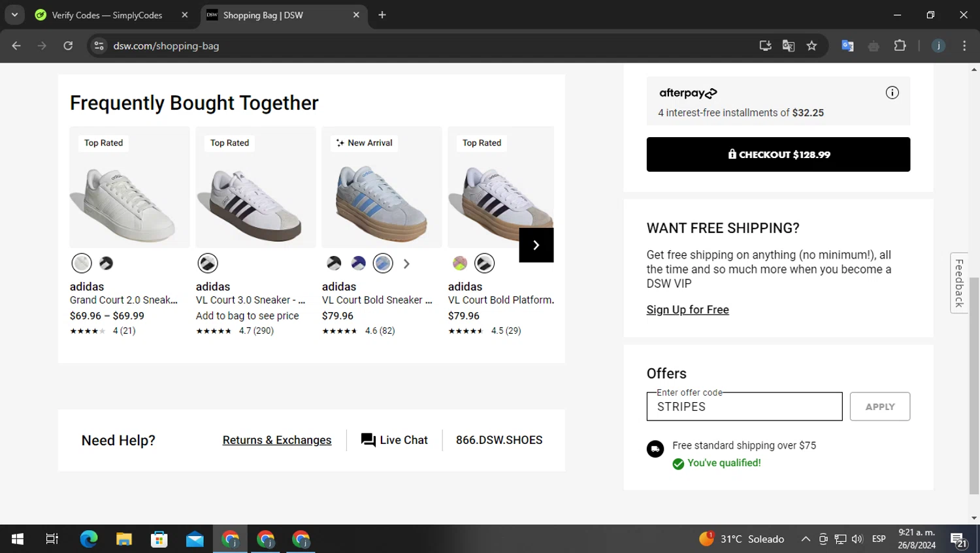Open File Explorer from the taskbar
Image resolution: width=980 pixels, height=553 pixels.
tap(124, 539)
